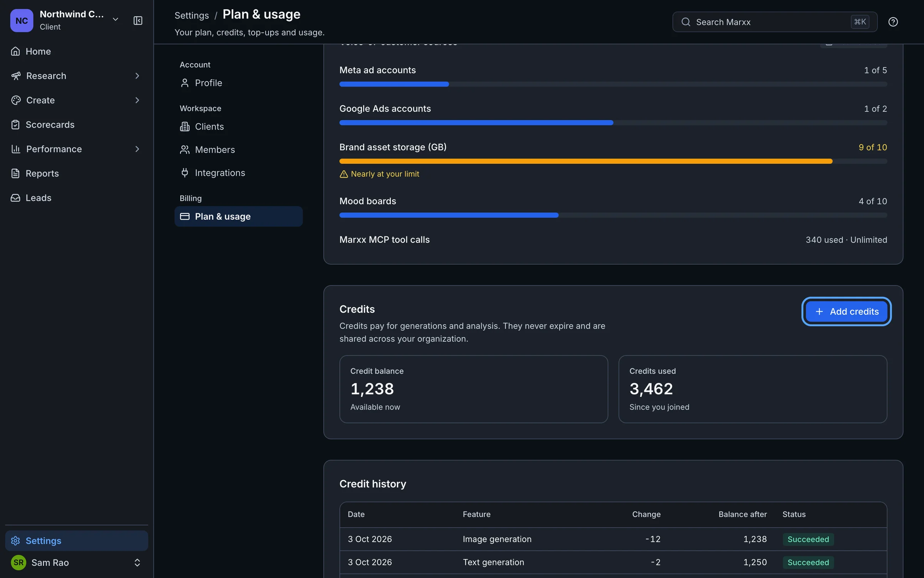The image size is (924, 578).
Task: Click the Text generation Succeeded status badge
Action: 808,562
